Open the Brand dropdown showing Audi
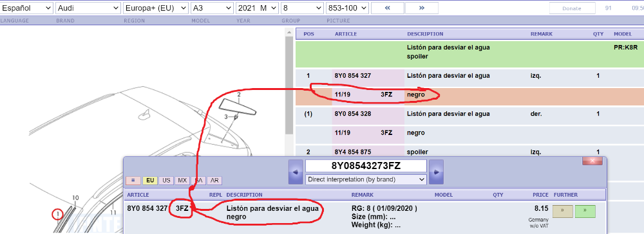Image resolution: width=644 pixels, height=234 pixels. pos(88,8)
